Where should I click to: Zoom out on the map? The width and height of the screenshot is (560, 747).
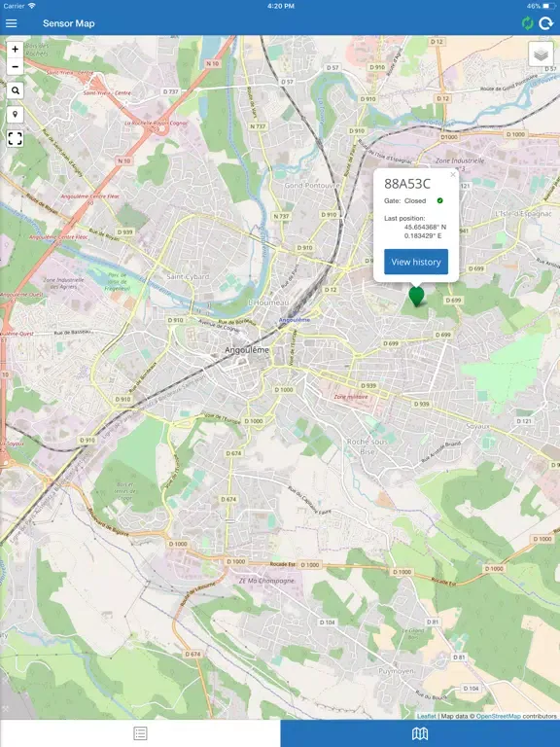coord(16,67)
